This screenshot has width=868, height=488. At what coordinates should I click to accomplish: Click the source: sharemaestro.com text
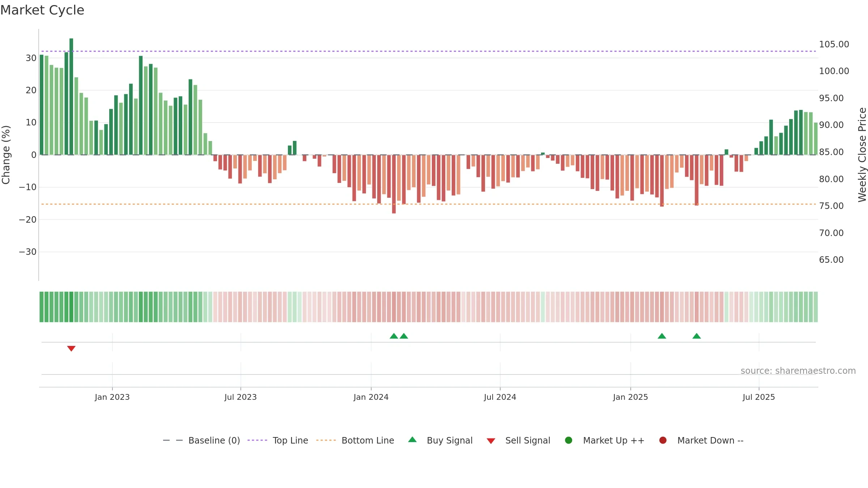(x=798, y=371)
